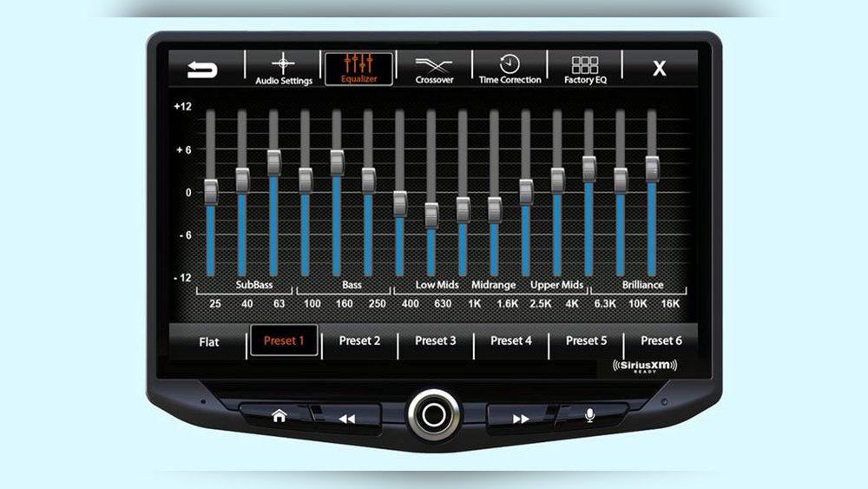The width and height of the screenshot is (868, 489).
Task: Open the Factory EQ grid icon
Action: point(585,64)
